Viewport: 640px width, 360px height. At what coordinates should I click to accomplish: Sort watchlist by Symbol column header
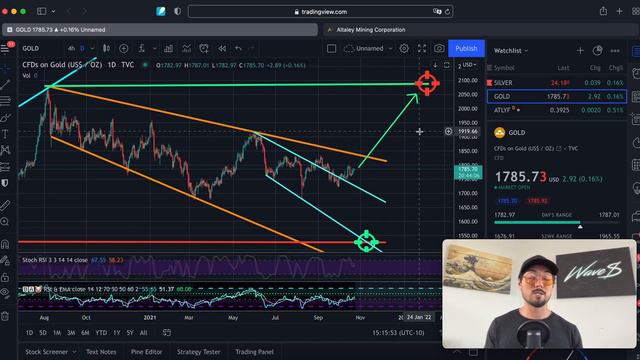coord(504,68)
